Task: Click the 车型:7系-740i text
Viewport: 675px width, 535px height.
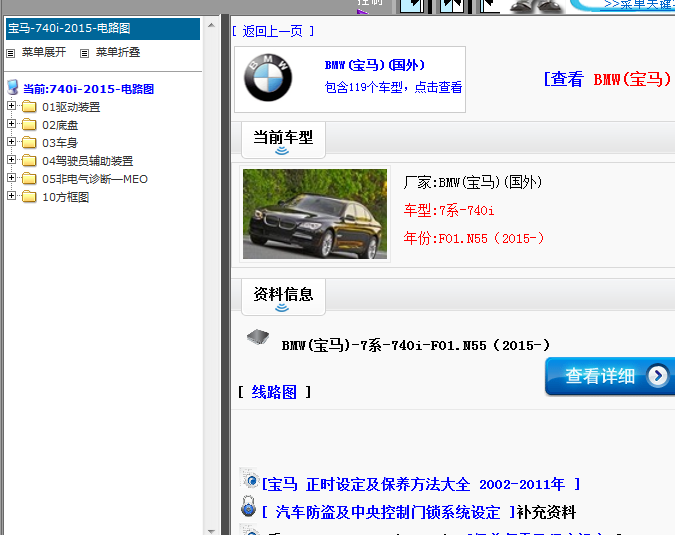Action: pyautogui.click(x=449, y=210)
